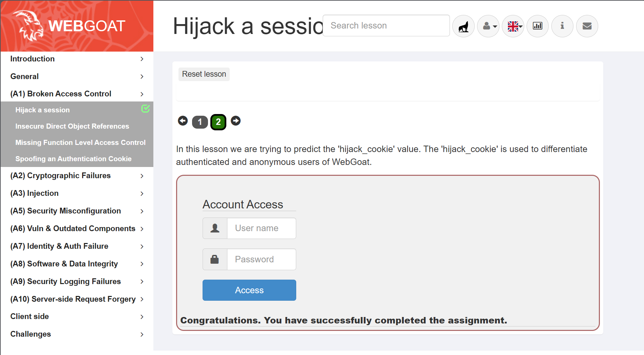The height and width of the screenshot is (355, 644).
Task: Click the envelope mail icon
Action: click(x=587, y=26)
